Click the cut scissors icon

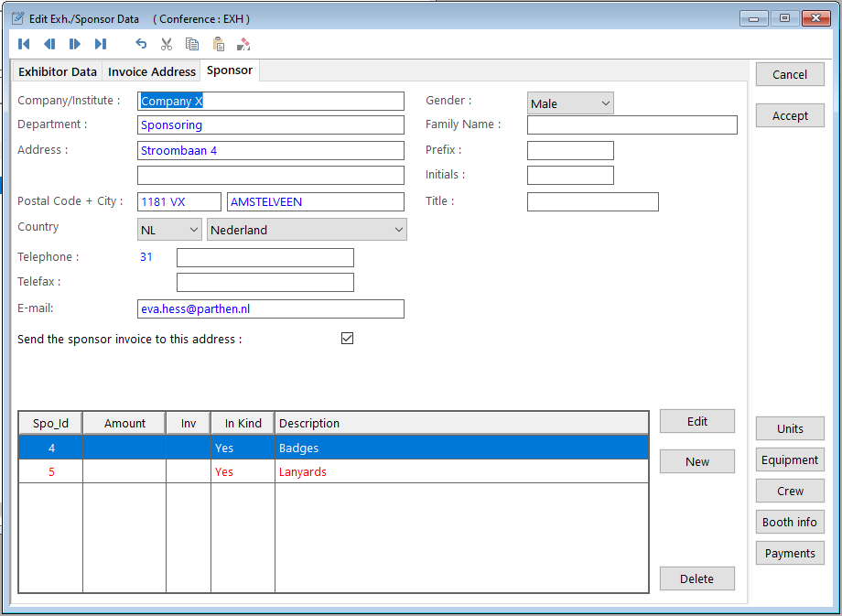[167, 44]
